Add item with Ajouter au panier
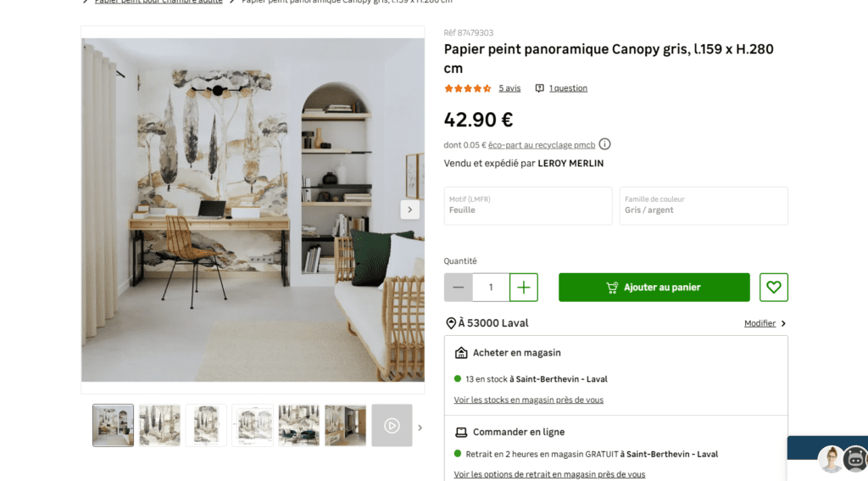The height and width of the screenshot is (481, 868). tap(654, 287)
